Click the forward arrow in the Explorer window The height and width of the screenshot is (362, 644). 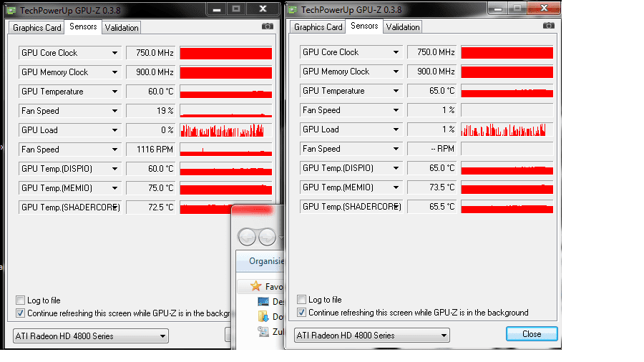(x=267, y=237)
